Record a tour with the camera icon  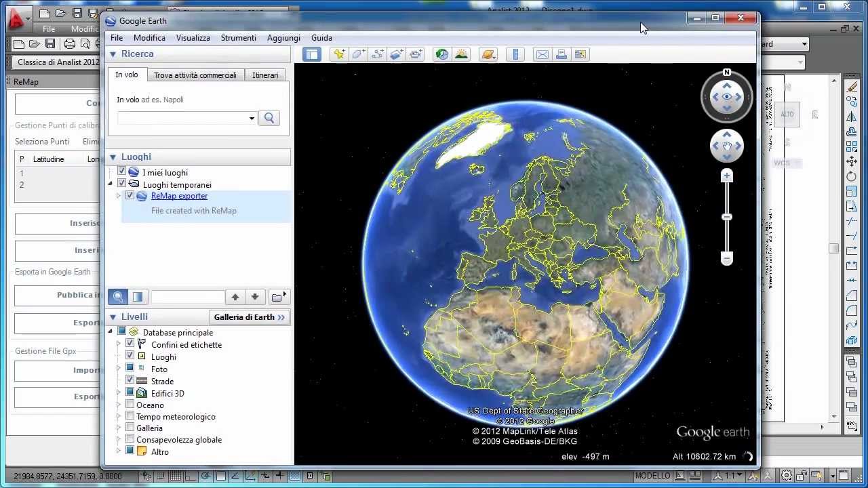tap(416, 54)
